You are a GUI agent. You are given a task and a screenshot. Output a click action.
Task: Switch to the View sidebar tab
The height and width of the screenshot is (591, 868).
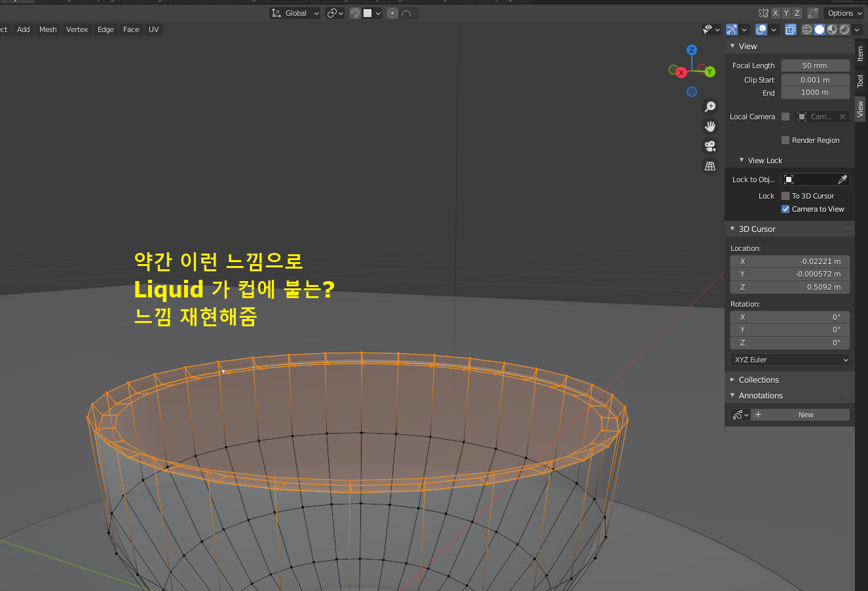tap(861, 109)
